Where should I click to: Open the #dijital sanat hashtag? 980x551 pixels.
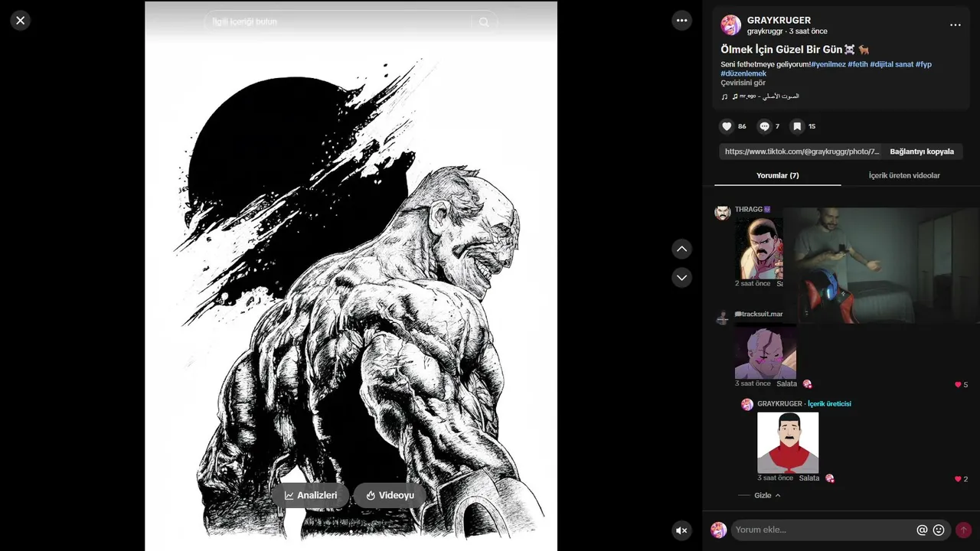(x=892, y=64)
